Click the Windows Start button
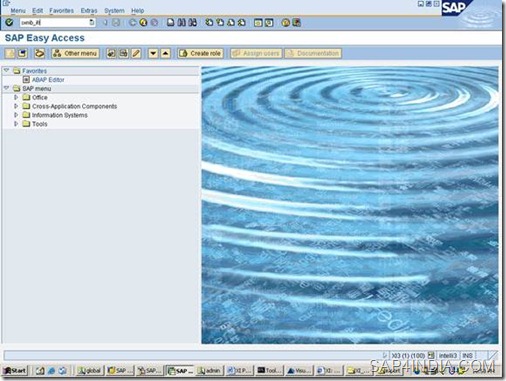The width and height of the screenshot is (506, 381). tap(15, 371)
